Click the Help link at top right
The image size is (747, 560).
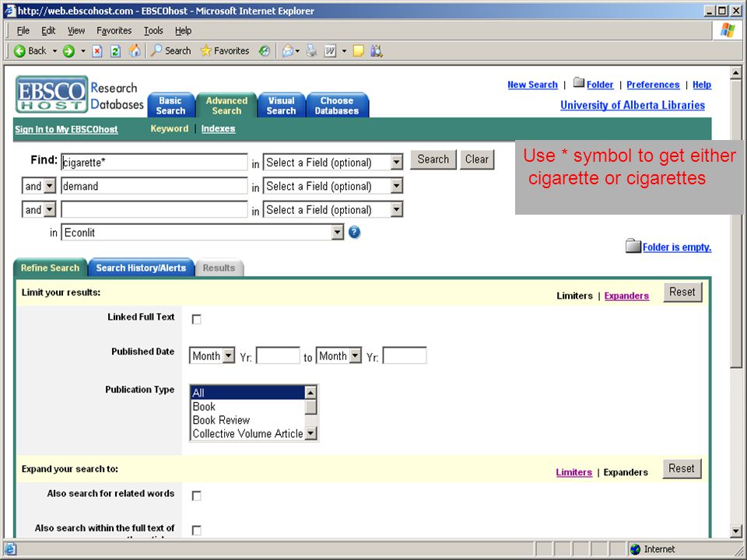coord(702,85)
